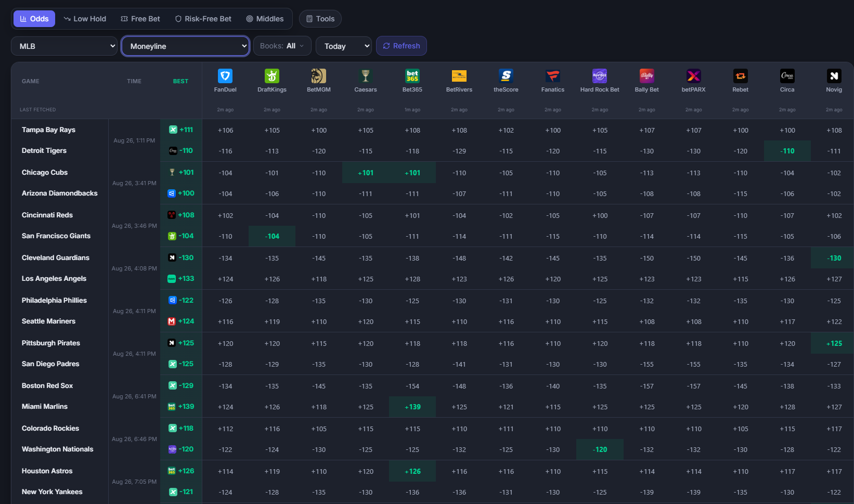Click best-odds icon for Seattle Mariners
This screenshot has width=854, height=504.
point(172,321)
